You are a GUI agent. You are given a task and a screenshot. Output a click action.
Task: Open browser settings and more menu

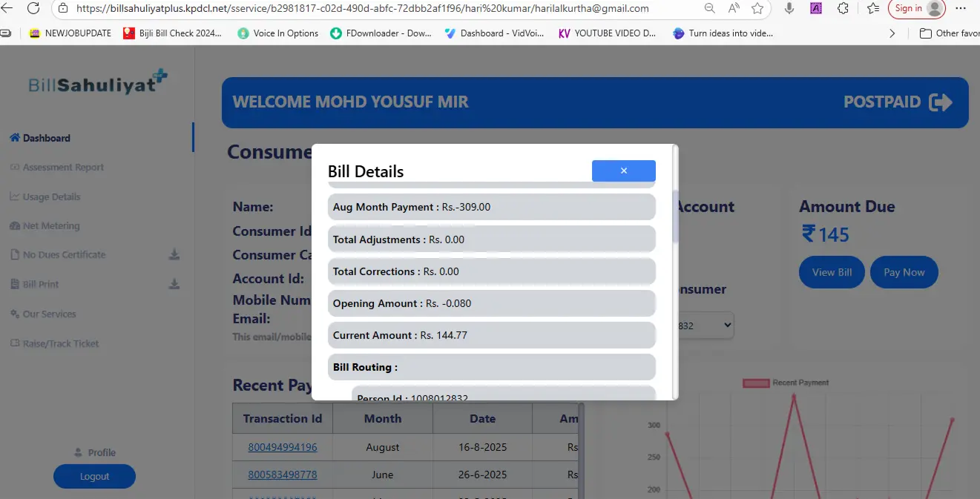961,9
